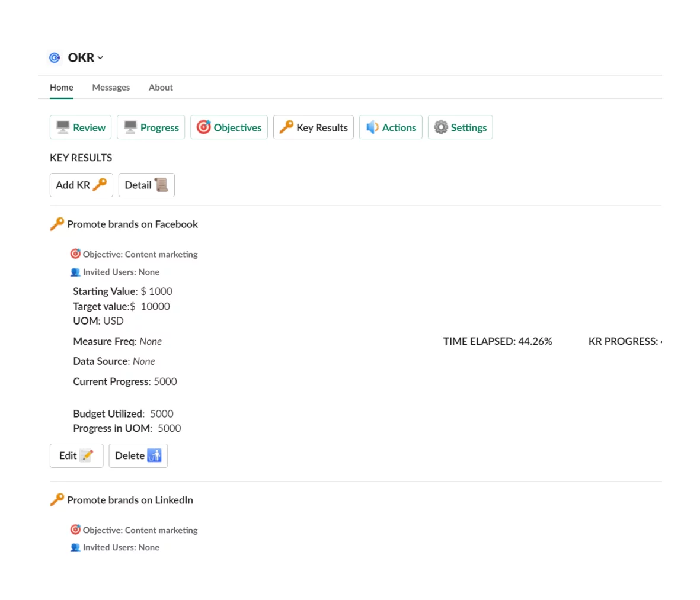Image resolution: width=700 pixels, height=600 pixels.
Task: Select the Objectives target icon
Action: (x=204, y=127)
